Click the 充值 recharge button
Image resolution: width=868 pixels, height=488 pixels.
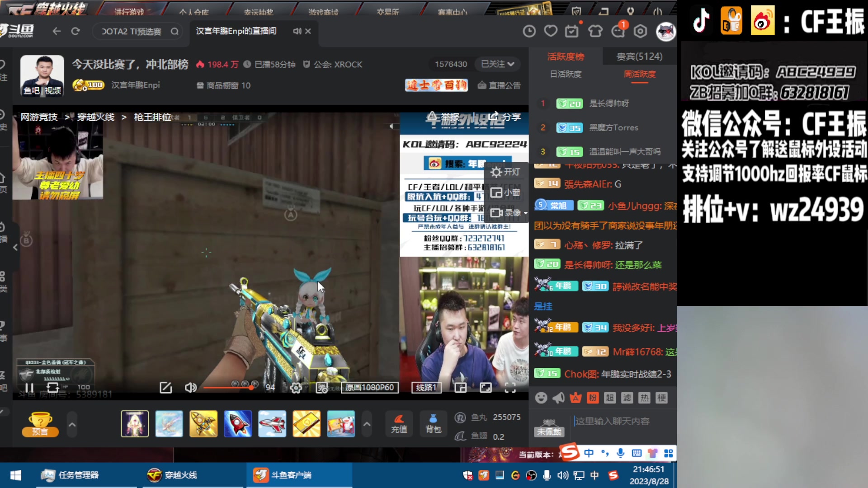tap(399, 423)
